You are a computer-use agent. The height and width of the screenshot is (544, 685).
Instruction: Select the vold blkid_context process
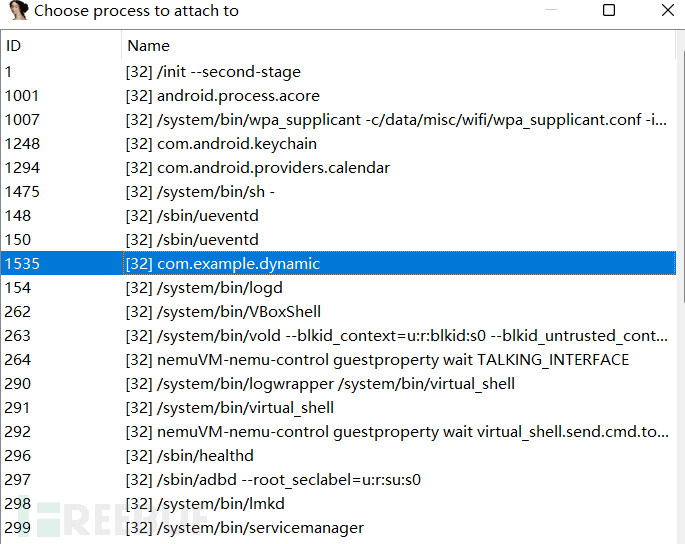(x=338, y=336)
